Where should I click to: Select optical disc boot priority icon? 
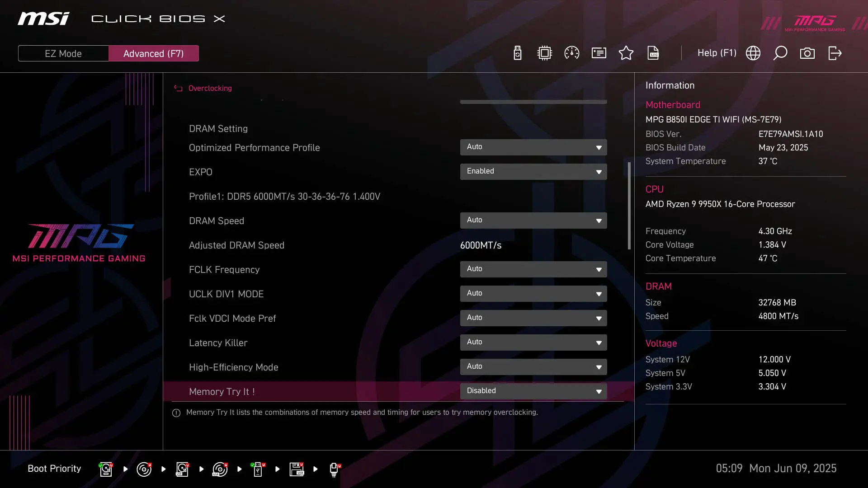tap(144, 469)
